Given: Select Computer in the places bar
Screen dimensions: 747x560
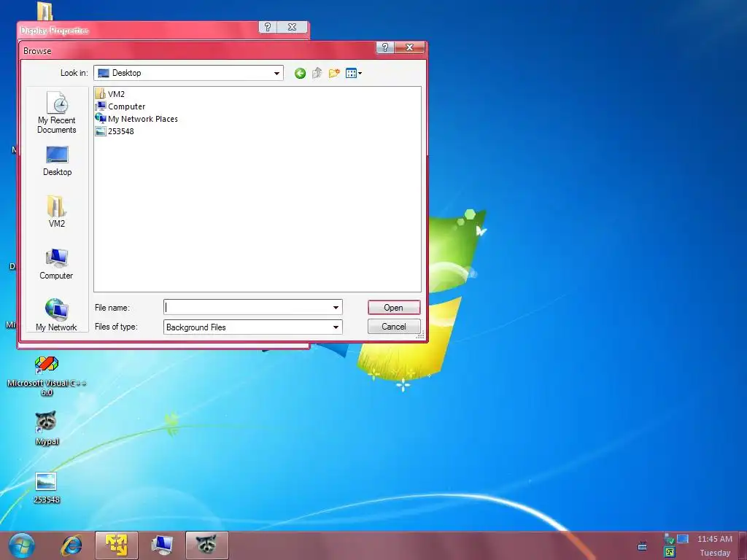Looking at the screenshot, I should click(x=56, y=264).
